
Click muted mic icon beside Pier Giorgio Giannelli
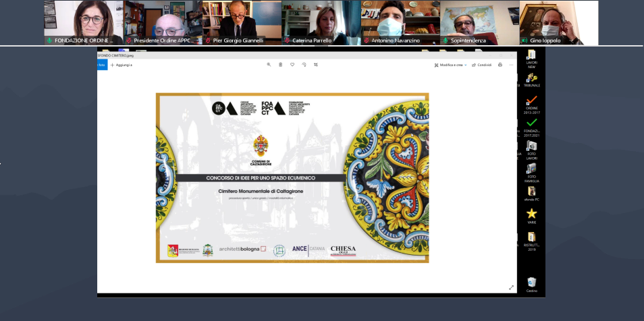coord(208,40)
